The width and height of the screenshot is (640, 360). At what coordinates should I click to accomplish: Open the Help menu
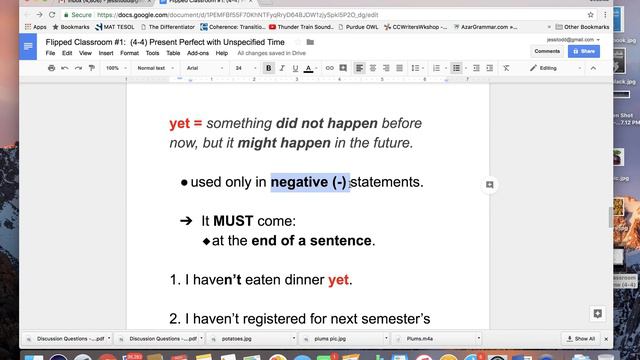(222, 53)
